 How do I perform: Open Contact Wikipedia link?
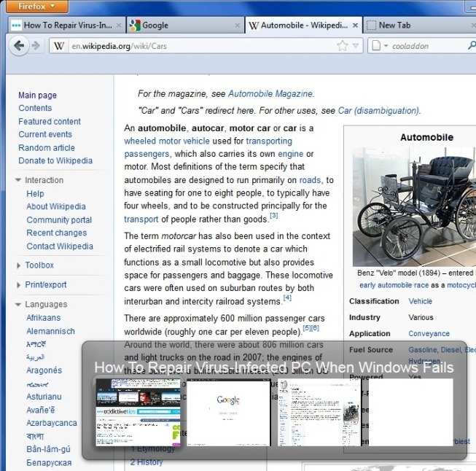(x=60, y=246)
